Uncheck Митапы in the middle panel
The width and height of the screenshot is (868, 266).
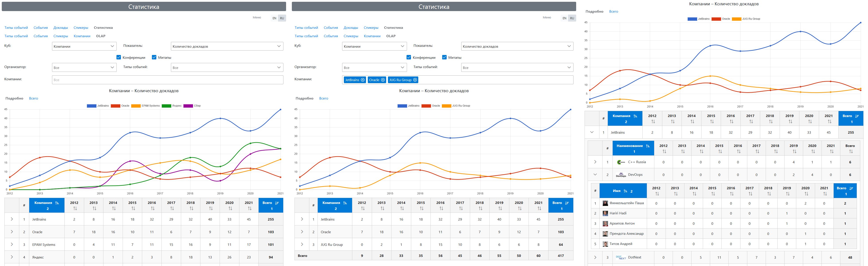pos(444,57)
